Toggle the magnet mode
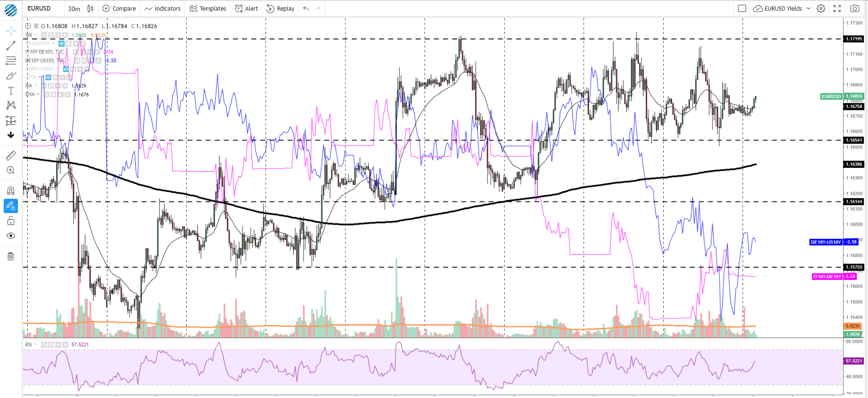The image size is (868, 398). 11,190
